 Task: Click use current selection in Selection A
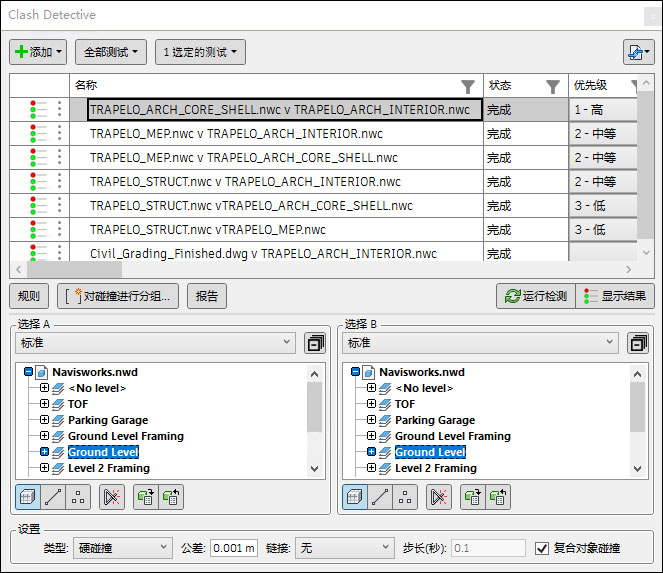tap(146, 497)
